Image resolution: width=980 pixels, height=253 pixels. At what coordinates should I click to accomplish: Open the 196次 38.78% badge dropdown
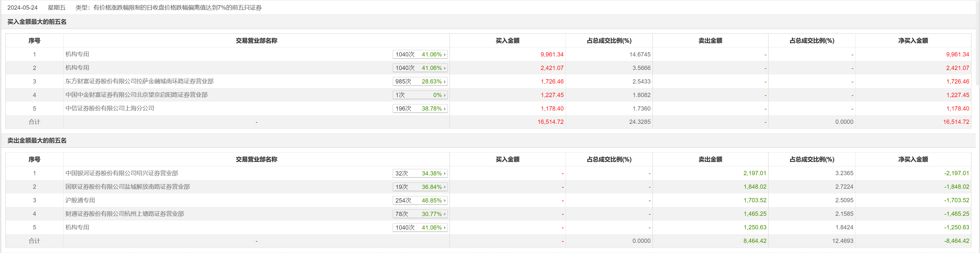[420, 109]
